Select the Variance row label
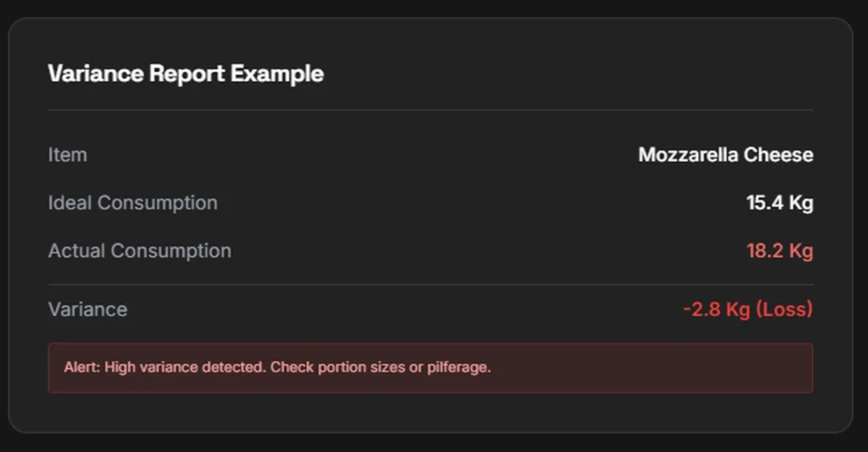 [87, 310]
